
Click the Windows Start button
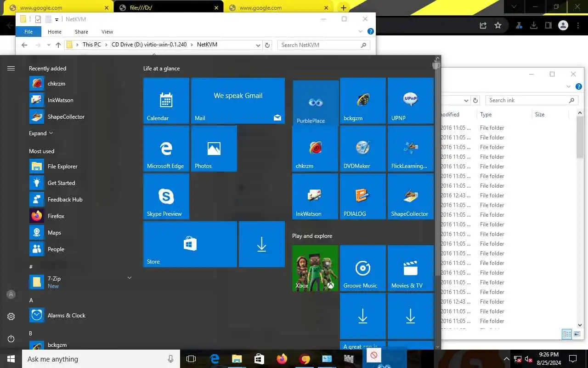(11, 359)
